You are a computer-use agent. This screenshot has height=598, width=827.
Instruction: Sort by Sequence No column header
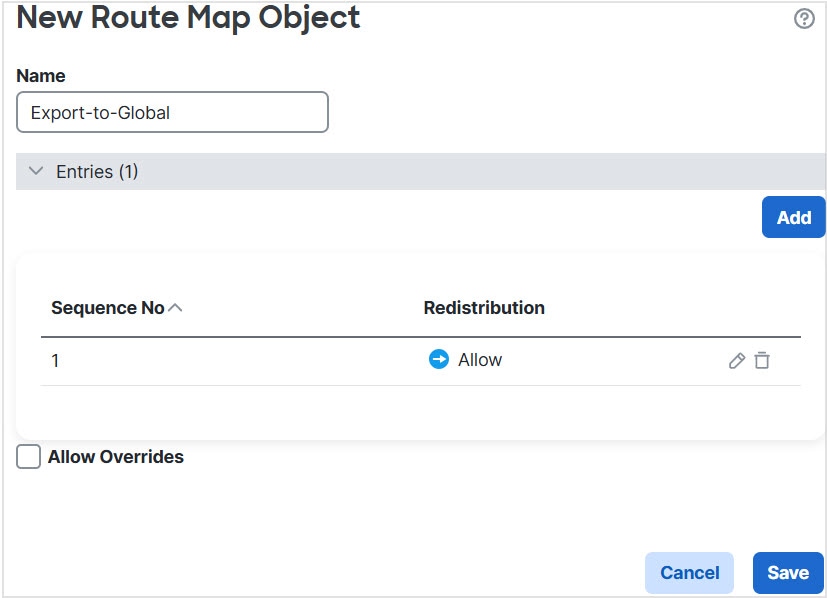click(107, 308)
